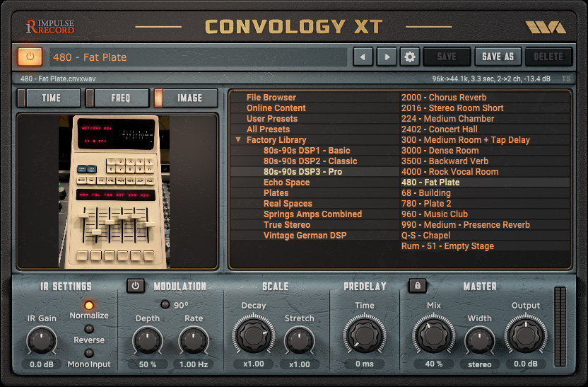588x387 pixels.
Task: Go to the next preset arrow
Action: click(x=387, y=57)
